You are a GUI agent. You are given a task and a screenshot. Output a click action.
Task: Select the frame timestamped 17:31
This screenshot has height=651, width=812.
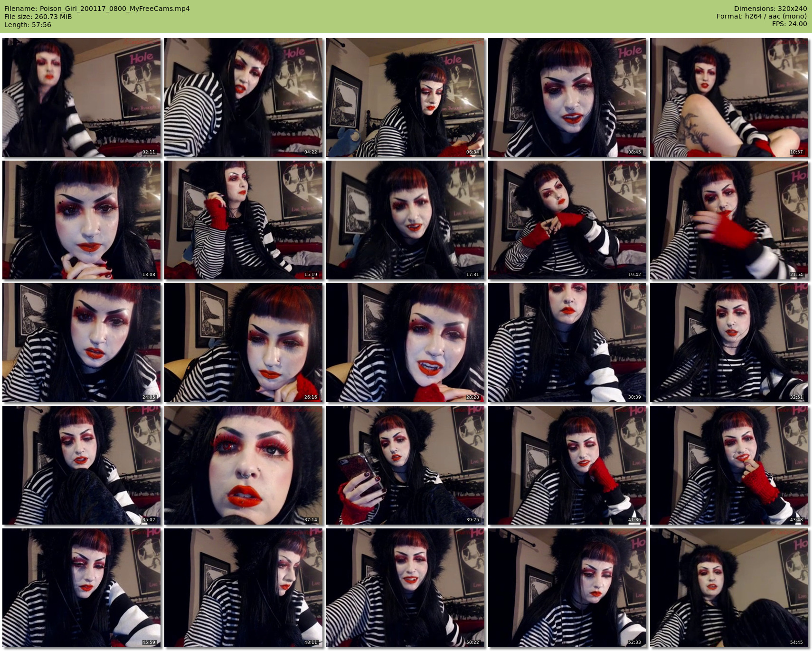click(x=406, y=220)
